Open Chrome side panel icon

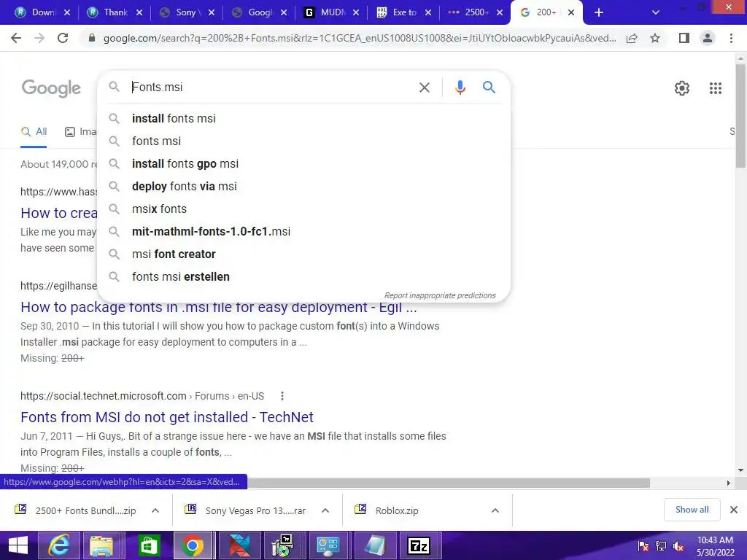click(x=684, y=38)
